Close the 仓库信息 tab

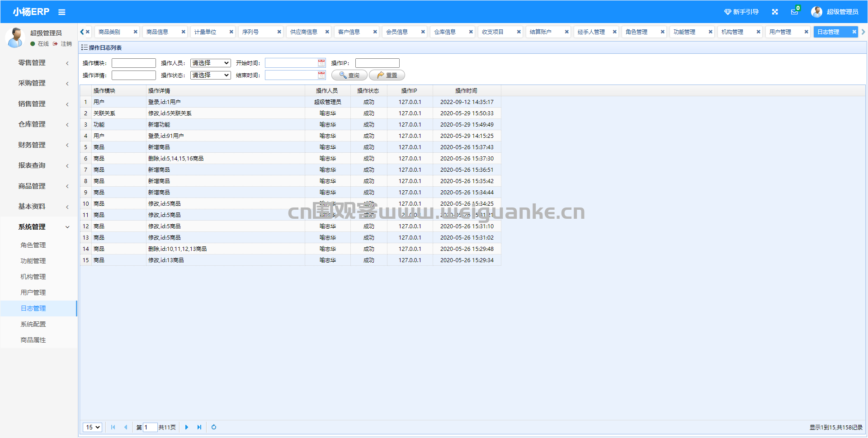[x=471, y=32]
